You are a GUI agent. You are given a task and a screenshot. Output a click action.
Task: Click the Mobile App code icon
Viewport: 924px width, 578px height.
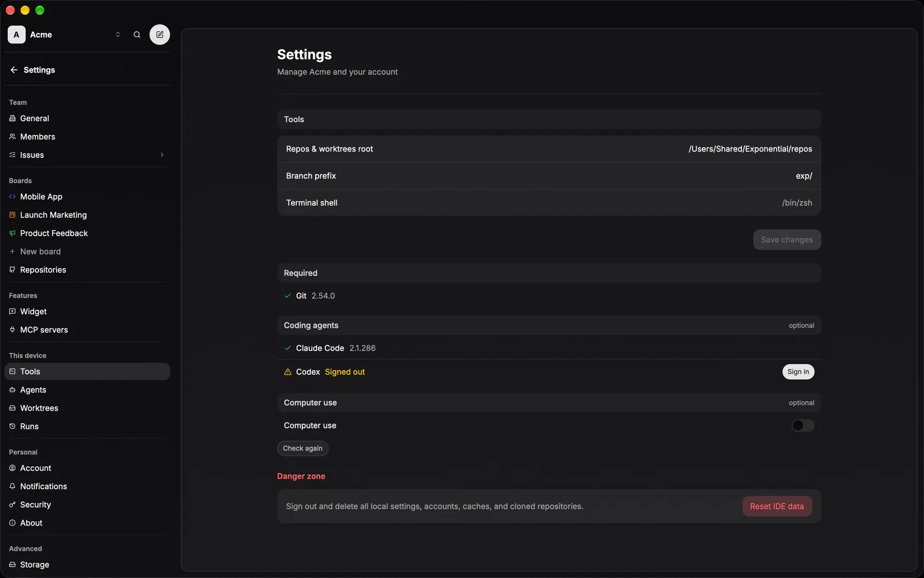[x=12, y=197]
